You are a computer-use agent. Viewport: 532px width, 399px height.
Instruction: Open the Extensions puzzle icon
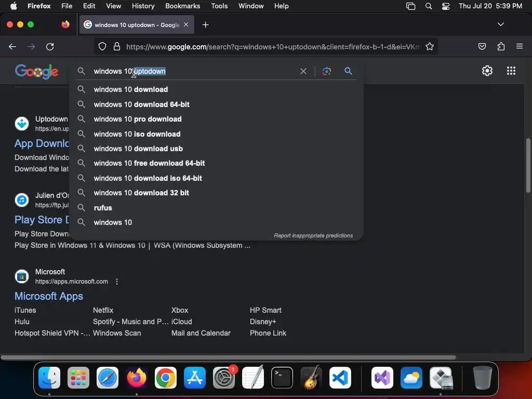point(501,46)
